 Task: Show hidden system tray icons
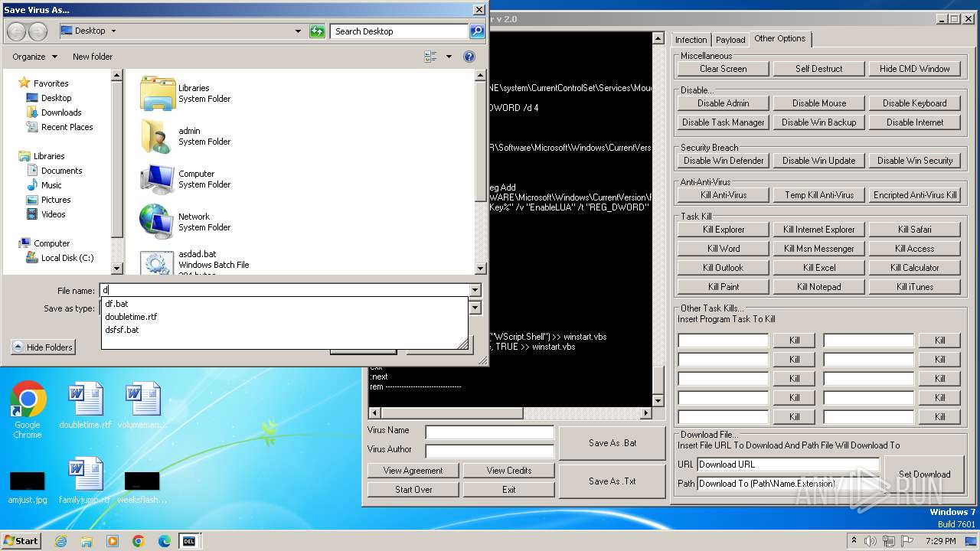pyautogui.click(x=853, y=541)
